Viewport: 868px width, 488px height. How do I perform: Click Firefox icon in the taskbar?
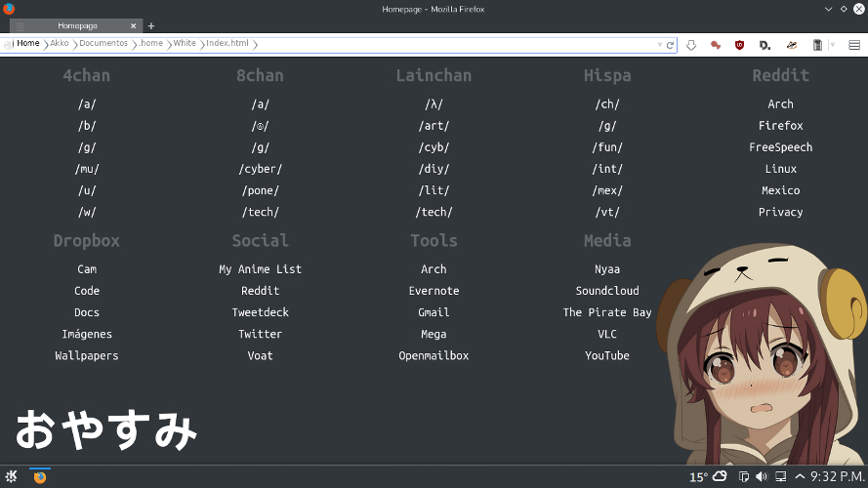40,477
